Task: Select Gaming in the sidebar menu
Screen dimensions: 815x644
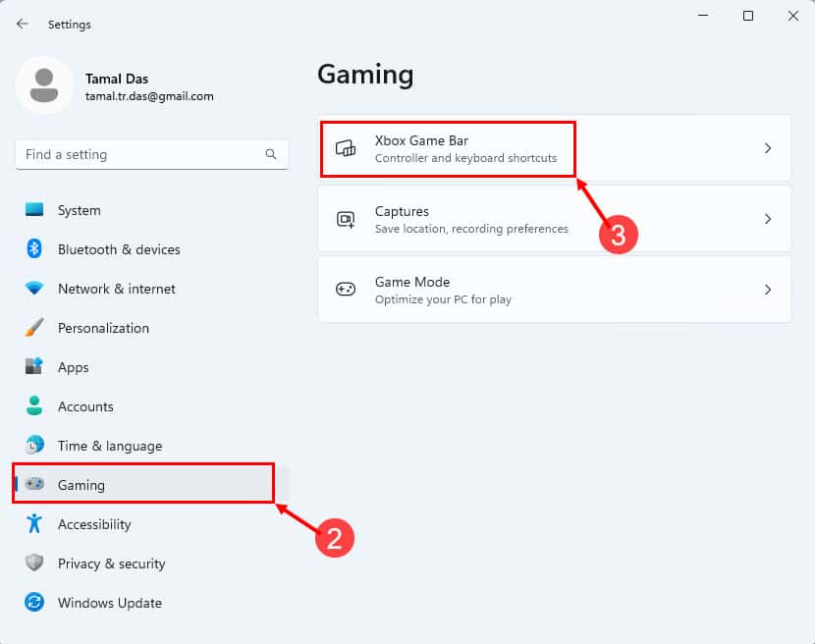Action: coord(82,485)
